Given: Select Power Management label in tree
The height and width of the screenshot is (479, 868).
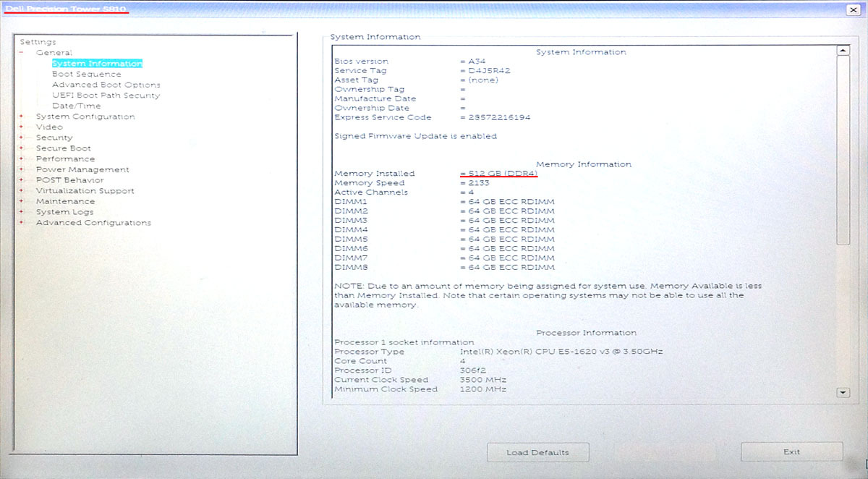Looking at the screenshot, I should point(83,169).
